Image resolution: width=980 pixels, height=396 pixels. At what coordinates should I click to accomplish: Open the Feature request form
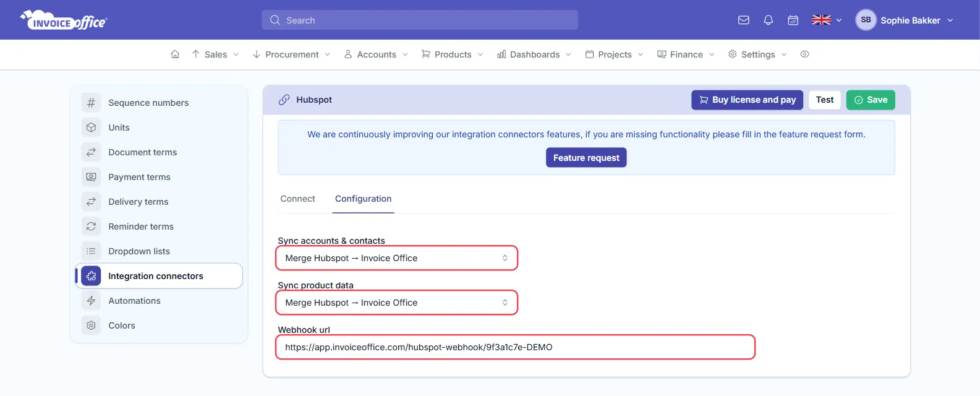586,158
